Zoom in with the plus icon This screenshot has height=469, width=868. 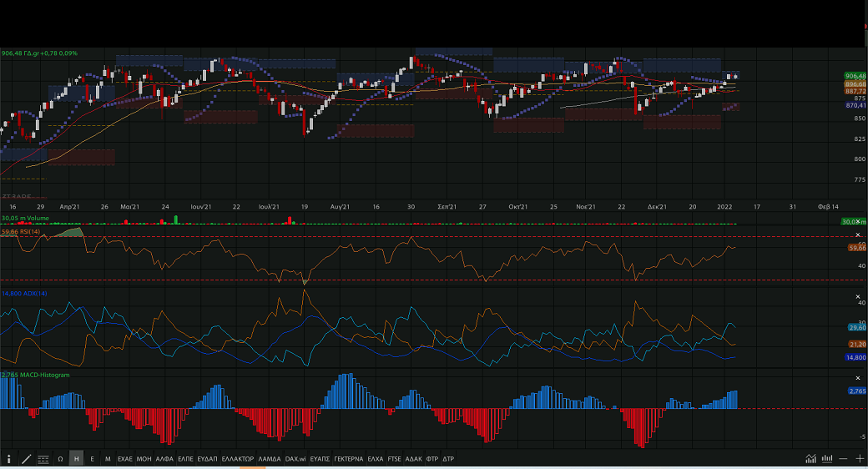859,459
